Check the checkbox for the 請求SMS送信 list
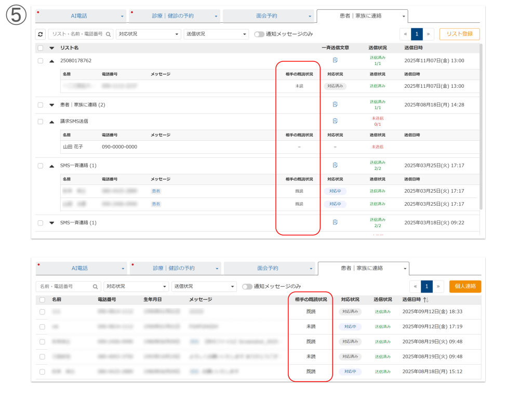Image resolution: width=532 pixels, height=399 pixels. (41, 121)
